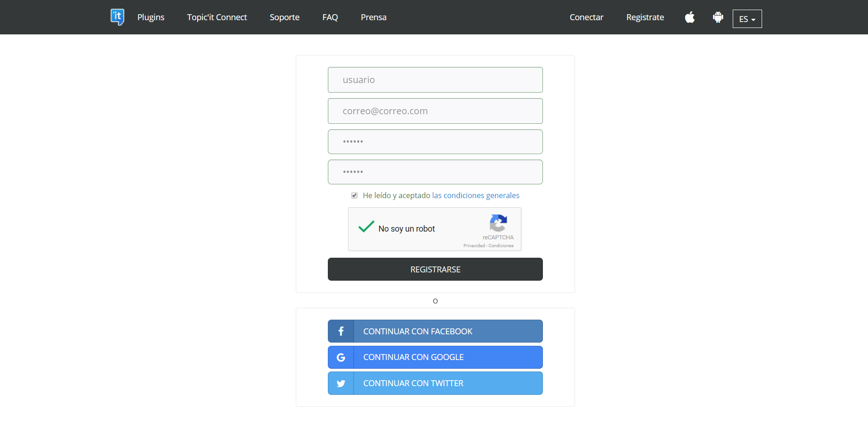This screenshot has width=868, height=421.
Task: Open reCAPTCHA Condiciones link
Action: (x=501, y=246)
